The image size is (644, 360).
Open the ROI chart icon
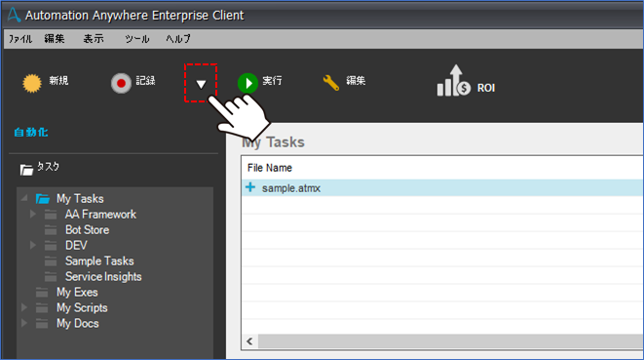pos(453,81)
